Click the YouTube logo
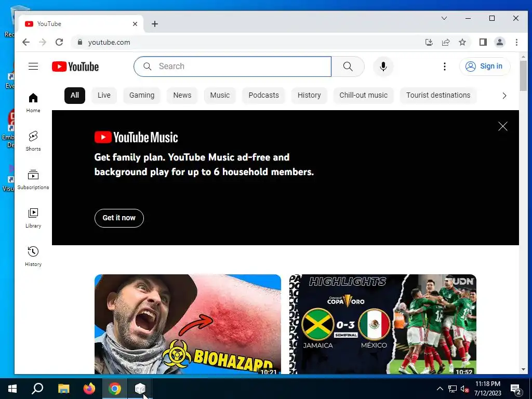 75,66
